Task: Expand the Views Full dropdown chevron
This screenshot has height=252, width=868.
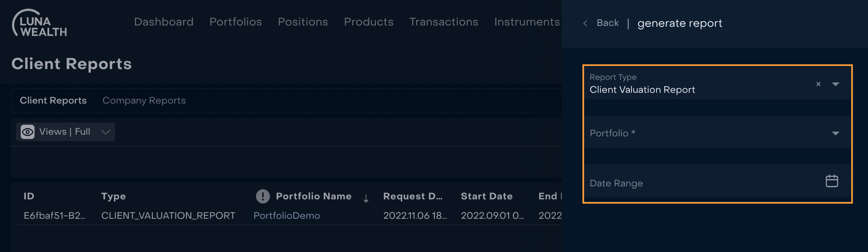Action: tap(106, 132)
